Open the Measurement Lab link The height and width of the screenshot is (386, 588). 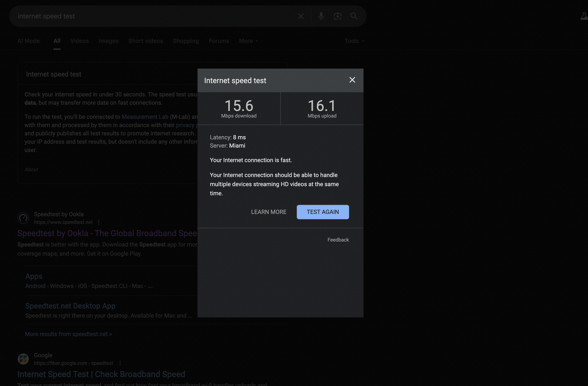145,117
